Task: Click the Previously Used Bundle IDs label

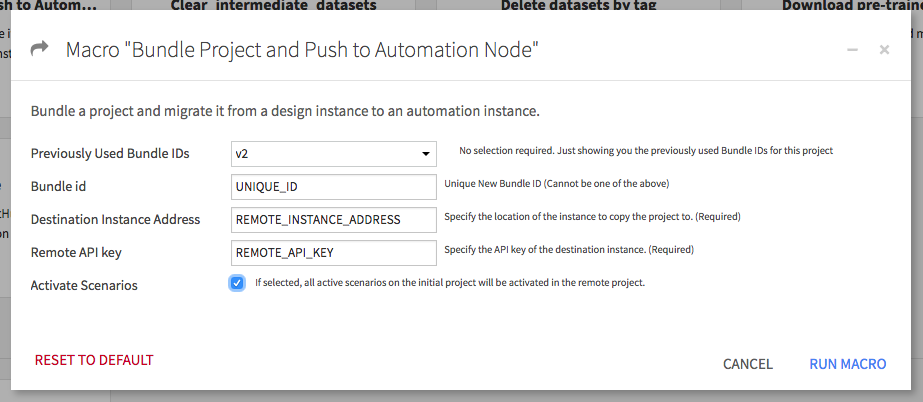Action: click(x=110, y=154)
